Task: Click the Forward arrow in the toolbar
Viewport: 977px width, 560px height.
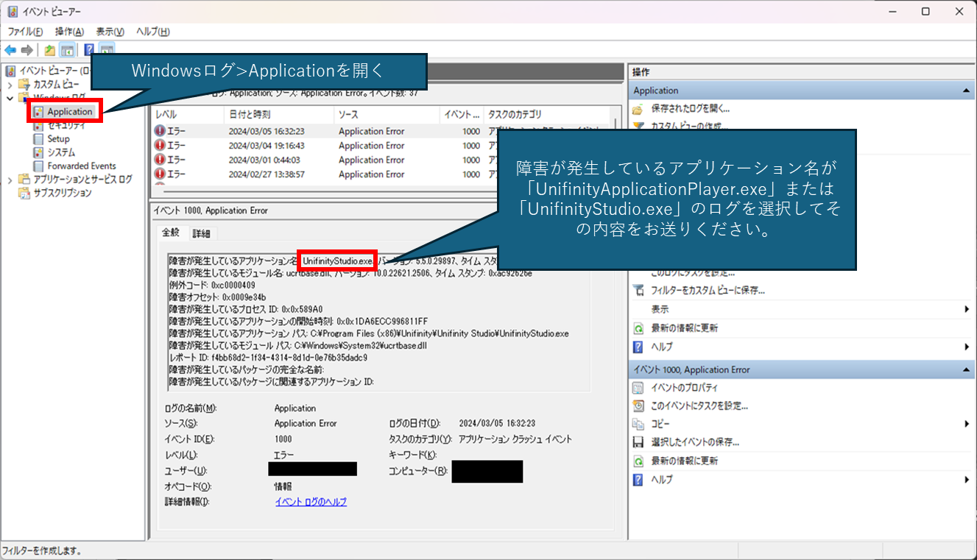Action: pyautogui.click(x=27, y=50)
